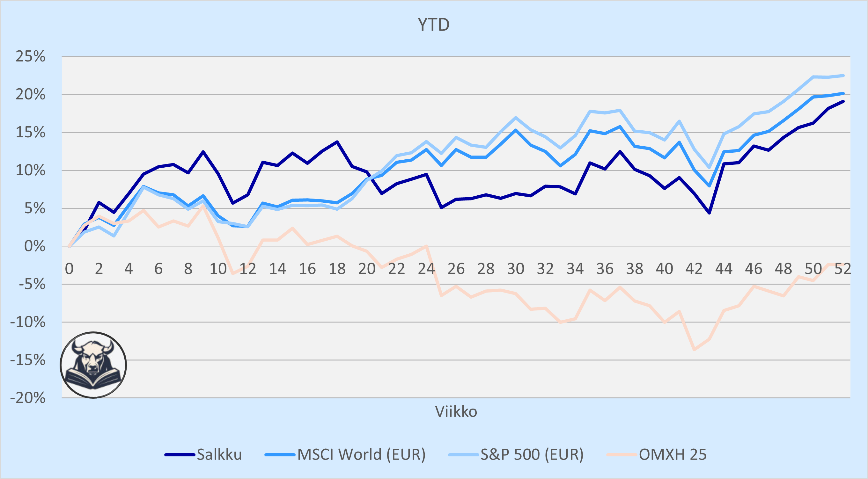Click week 26 on the horizontal axis

[x=456, y=269]
